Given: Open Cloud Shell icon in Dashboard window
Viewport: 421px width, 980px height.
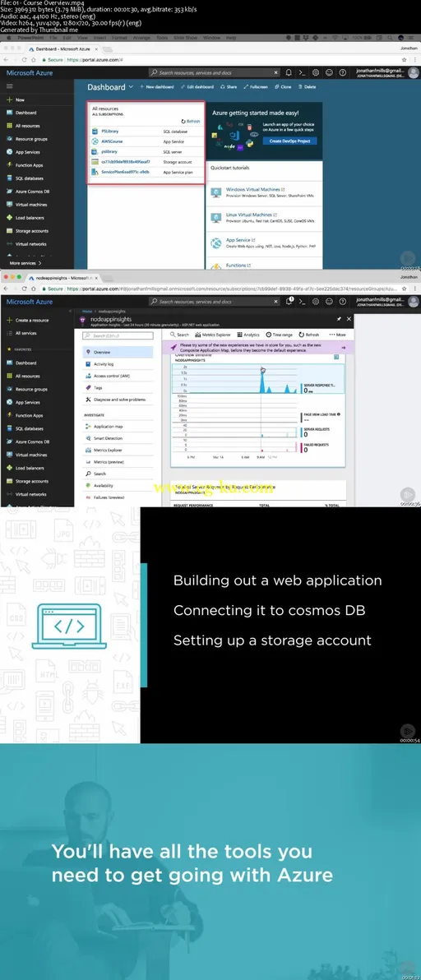Looking at the screenshot, I should click(x=301, y=72).
